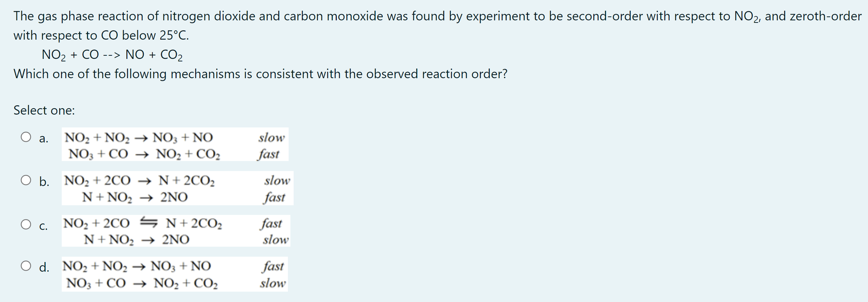Choose option b radio button

[26, 180]
